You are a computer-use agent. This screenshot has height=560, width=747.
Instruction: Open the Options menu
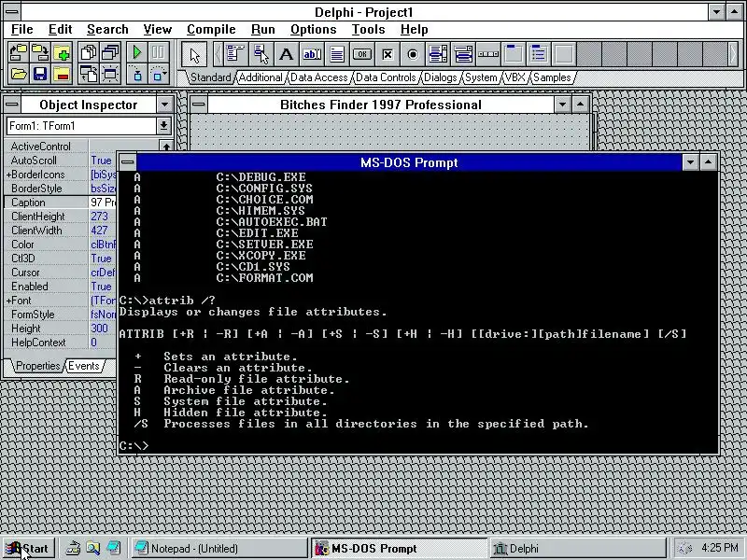point(314,30)
